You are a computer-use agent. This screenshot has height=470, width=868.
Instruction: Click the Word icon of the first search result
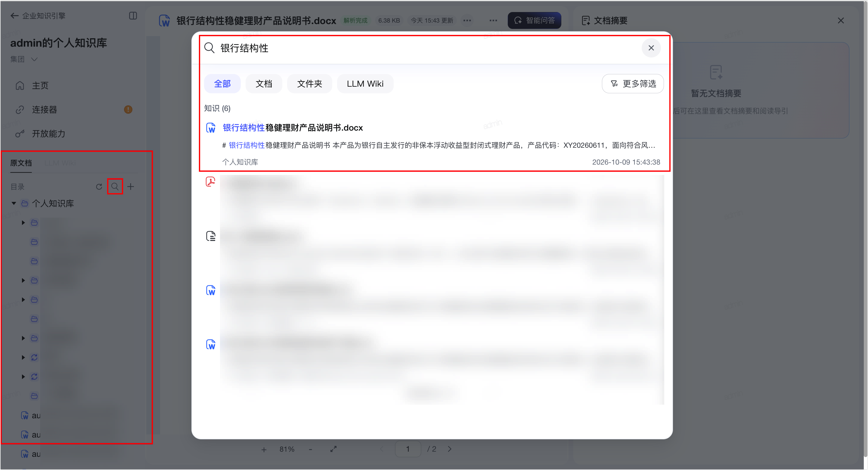pyautogui.click(x=211, y=128)
